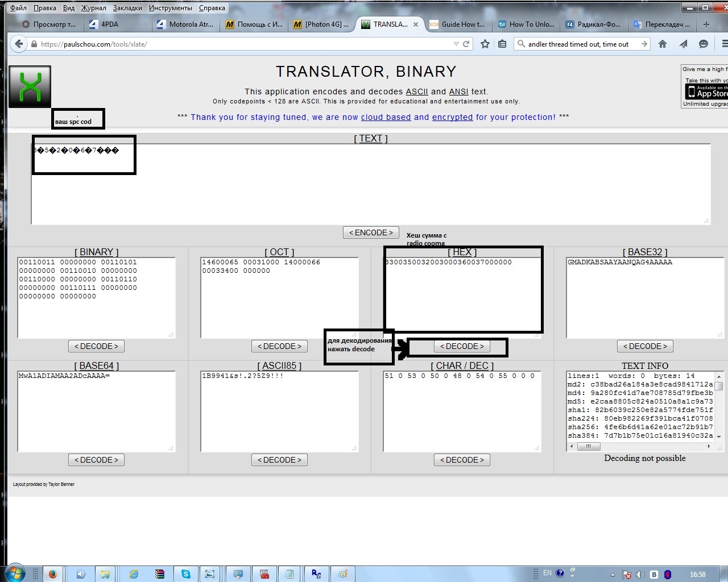Open Skype from the taskbar
The image size is (728, 582).
coord(186,574)
